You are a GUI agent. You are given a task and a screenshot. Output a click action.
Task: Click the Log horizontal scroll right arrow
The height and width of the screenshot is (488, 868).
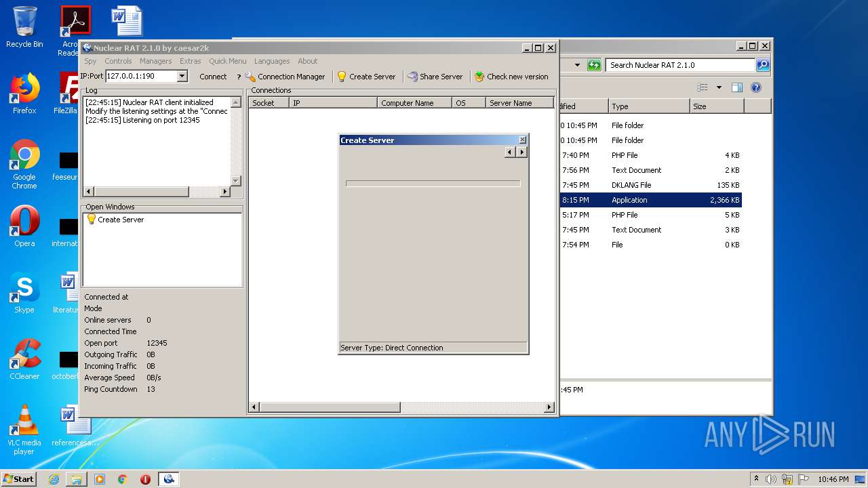(x=225, y=192)
